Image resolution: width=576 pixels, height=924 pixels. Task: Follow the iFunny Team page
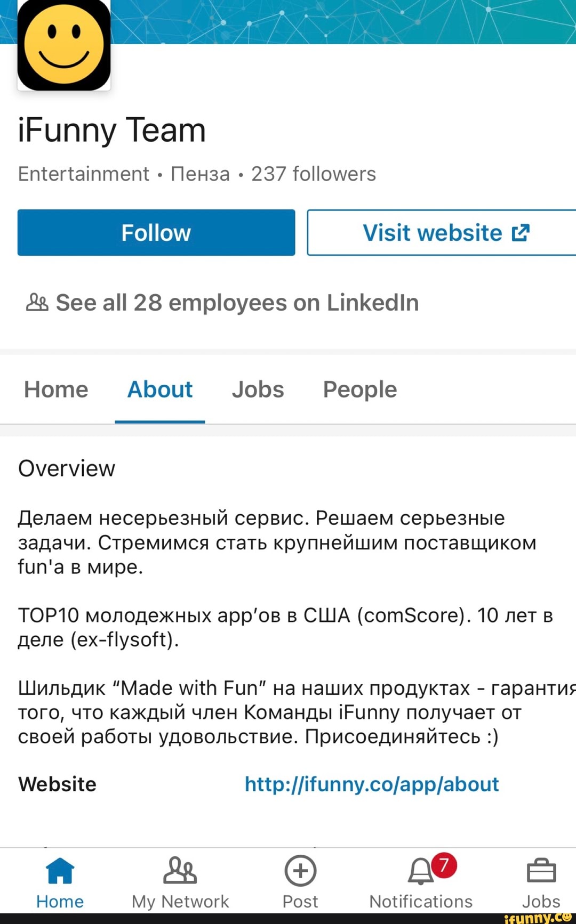[x=156, y=233]
